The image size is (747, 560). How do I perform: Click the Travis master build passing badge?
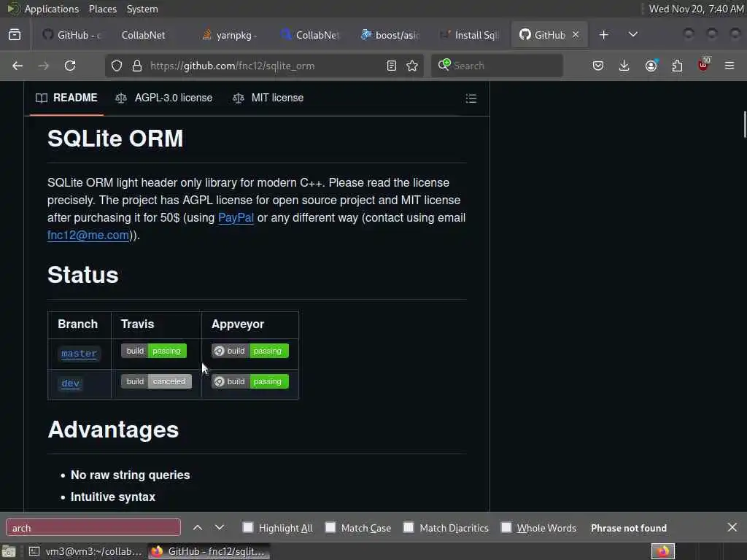coord(154,351)
